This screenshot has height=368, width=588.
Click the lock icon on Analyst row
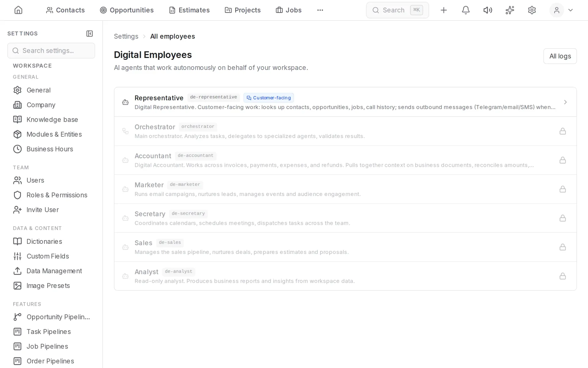[563, 276]
